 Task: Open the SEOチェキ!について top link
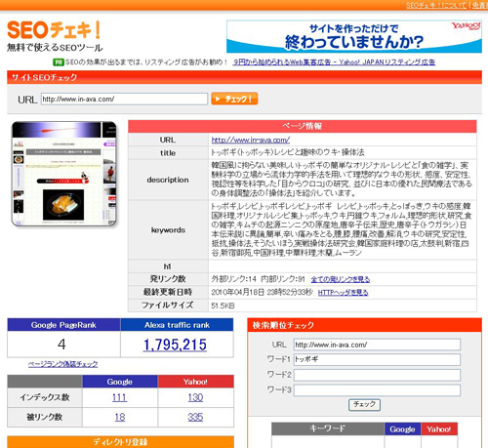[436, 5]
